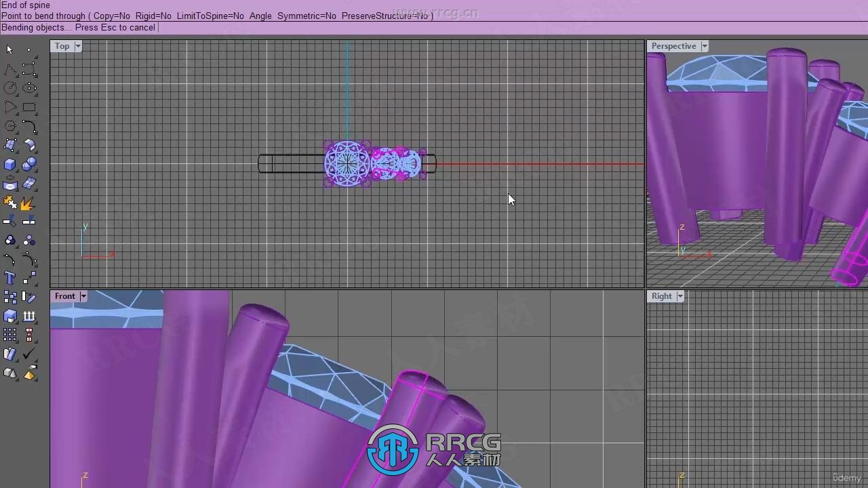
Task: Toggle the LimitToSpine=No option
Action: 210,16
